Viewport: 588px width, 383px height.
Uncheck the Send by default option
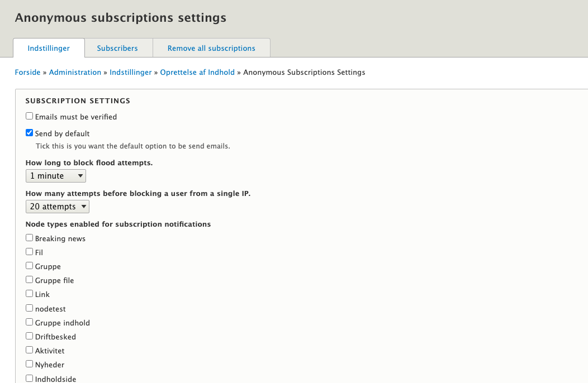tap(30, 133)
